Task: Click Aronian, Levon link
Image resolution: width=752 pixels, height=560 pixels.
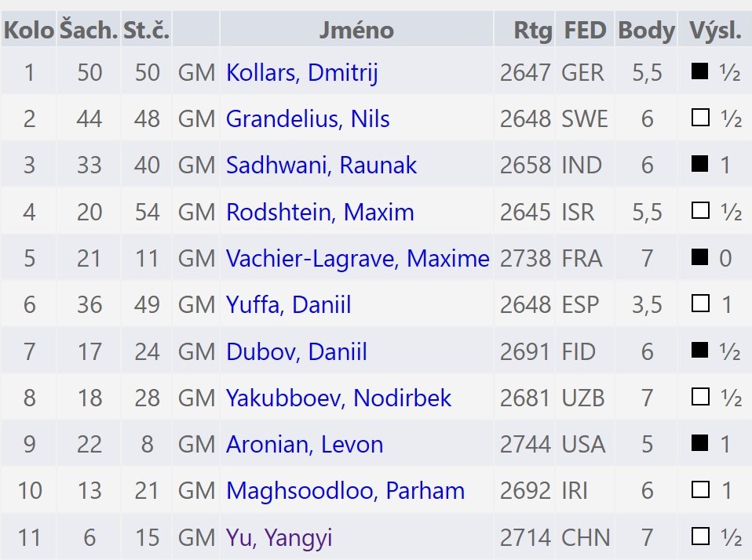Action: pyautogui.click(x=305, y=445)
